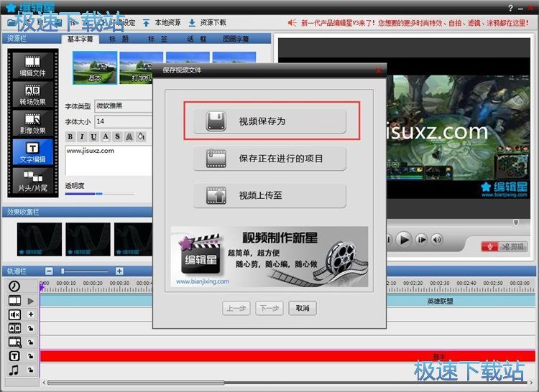Screen dimensions: 539x392
Task: Click the red microphone record button
Action: point(490,246)
